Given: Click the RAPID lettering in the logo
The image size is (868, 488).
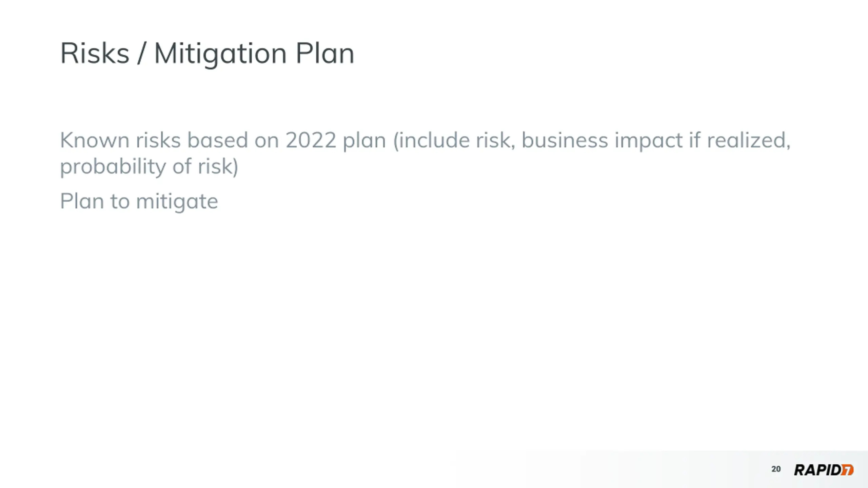Looking at the screenshot, I should (817, 470).
